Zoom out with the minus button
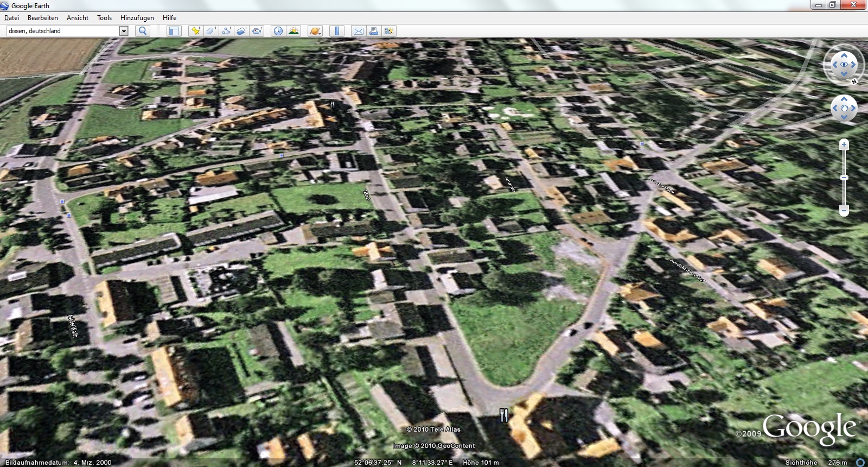This screenshot has height=467, width=868. (844, 210)
